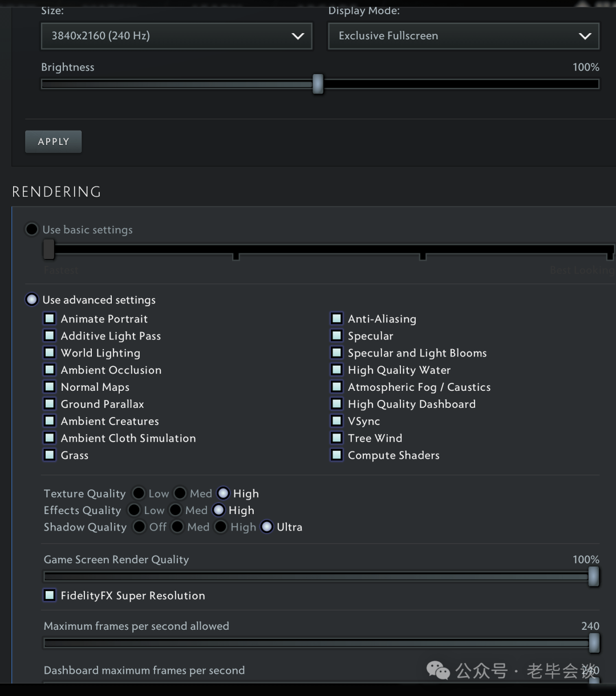
Task: Set Shadow Quality to High
Action: point(221,527)
